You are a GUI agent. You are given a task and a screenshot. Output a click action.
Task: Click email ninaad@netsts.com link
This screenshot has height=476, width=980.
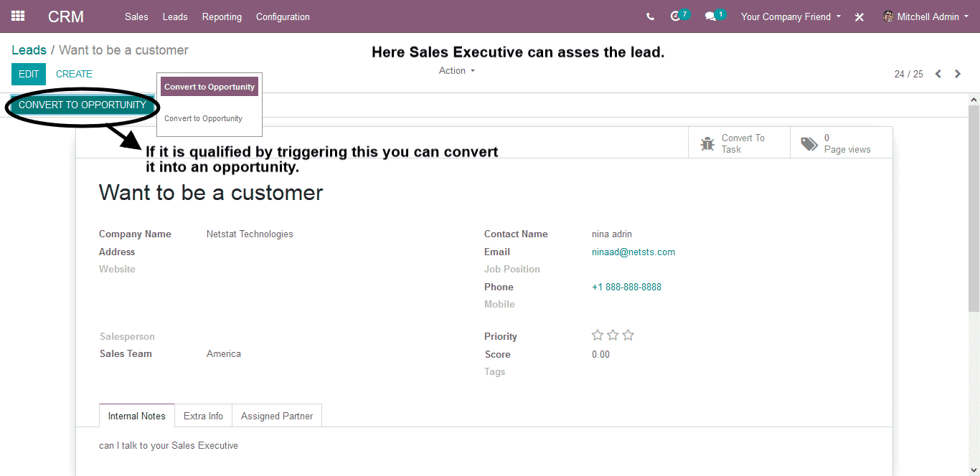pyautogui.click(x=633, y=252)
